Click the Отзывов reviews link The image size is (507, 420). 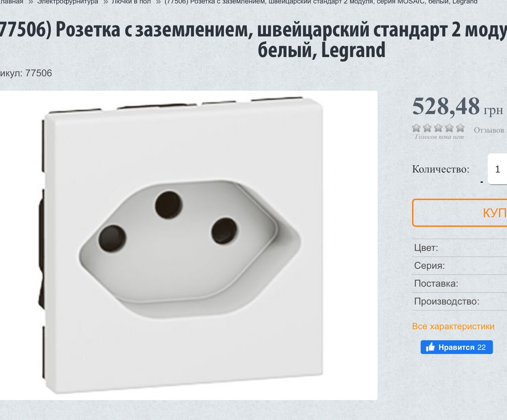point(490,130)
